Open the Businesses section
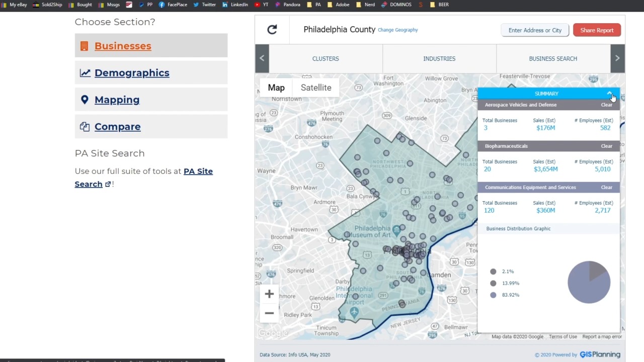This screenshot has height=362, width=644. point(151,46)
